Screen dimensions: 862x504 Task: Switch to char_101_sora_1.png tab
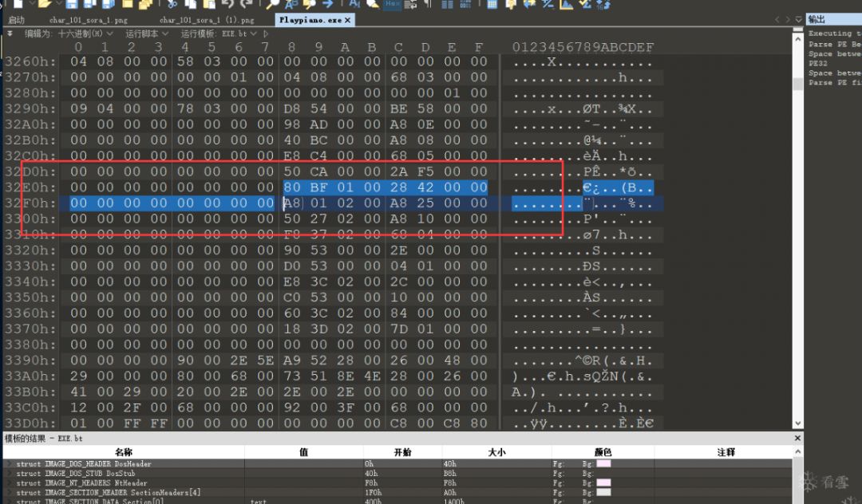88,20
